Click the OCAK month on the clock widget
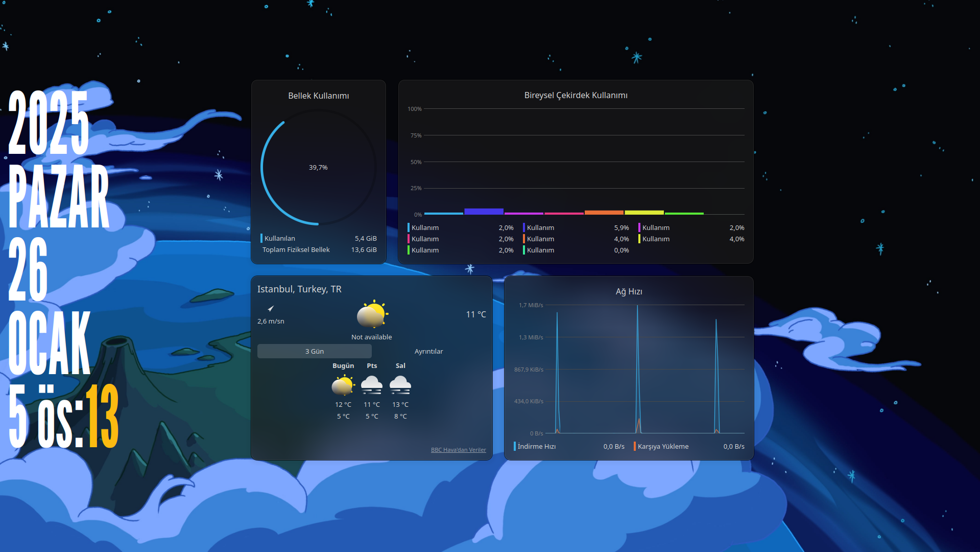Screen dimensions: 980x552 pos(50,342)
